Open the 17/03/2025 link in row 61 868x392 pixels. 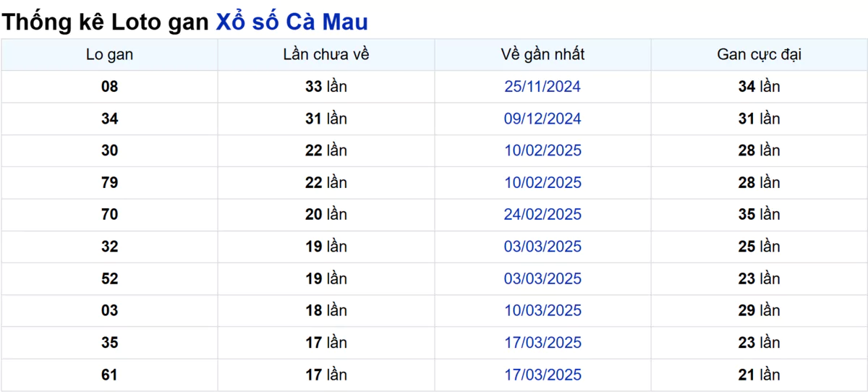pos(542,375)
